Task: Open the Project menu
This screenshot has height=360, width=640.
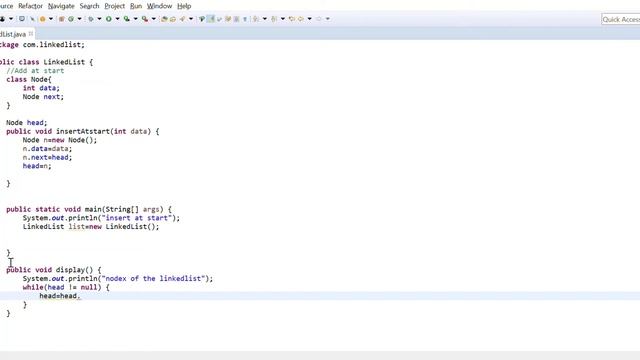Action: tap(115, 6)
